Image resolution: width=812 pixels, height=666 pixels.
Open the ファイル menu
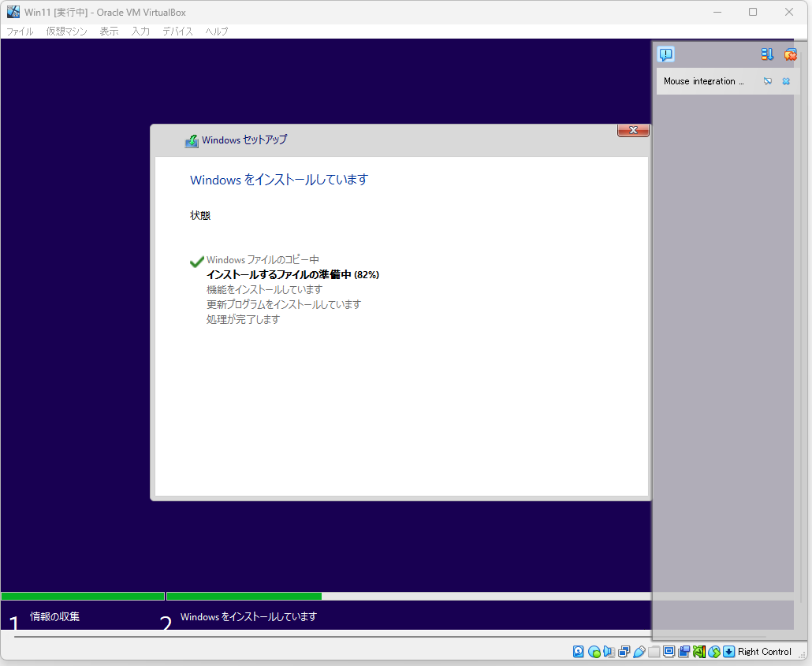pyautogui.click(x=20, y=32)
